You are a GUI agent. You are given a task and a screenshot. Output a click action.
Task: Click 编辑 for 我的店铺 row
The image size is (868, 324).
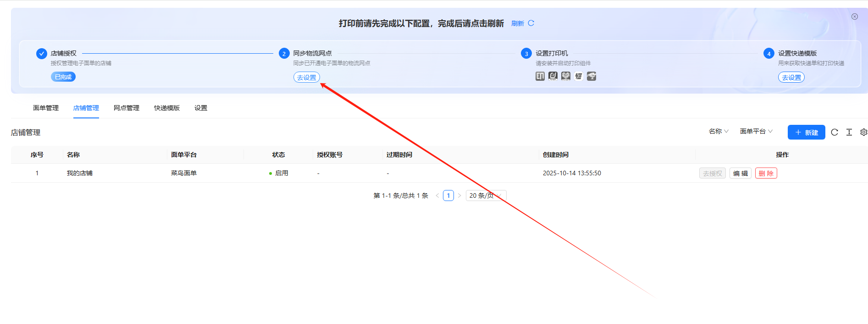click(740, 173)
